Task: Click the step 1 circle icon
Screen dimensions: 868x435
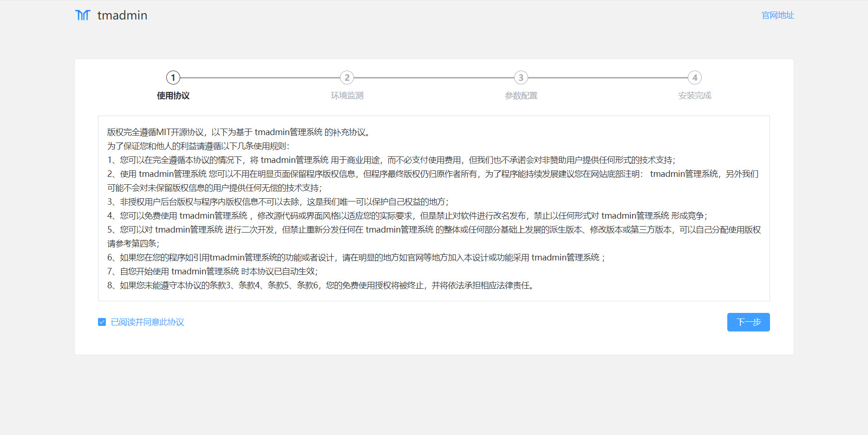Action: 173,78
